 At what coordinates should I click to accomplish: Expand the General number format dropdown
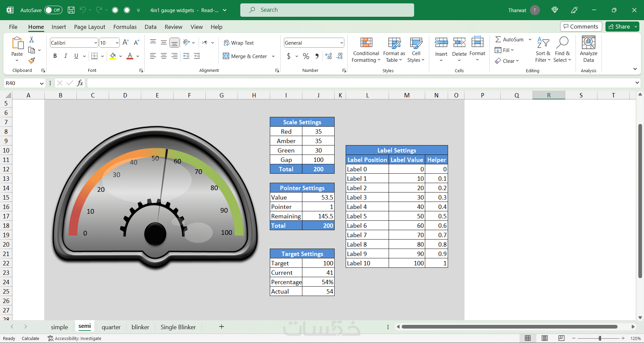(341, 43)
